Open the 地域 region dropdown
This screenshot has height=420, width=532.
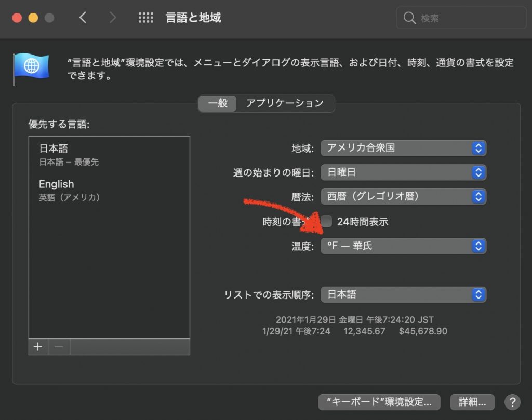point(403,148)
